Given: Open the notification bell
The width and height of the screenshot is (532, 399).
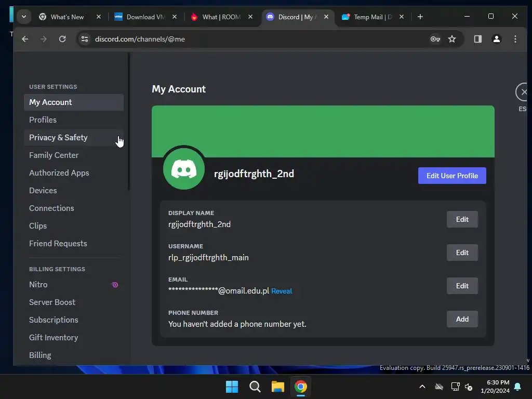Looking at the screenshot, I should [x=518, y=387].
